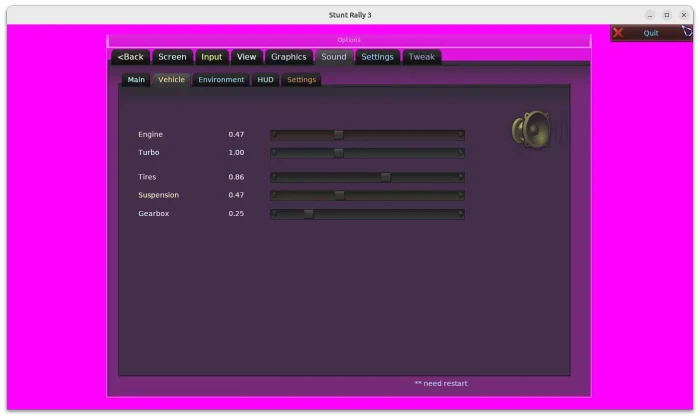Click the Turbo label
700x418 pixels.
[x=149, y=153]
